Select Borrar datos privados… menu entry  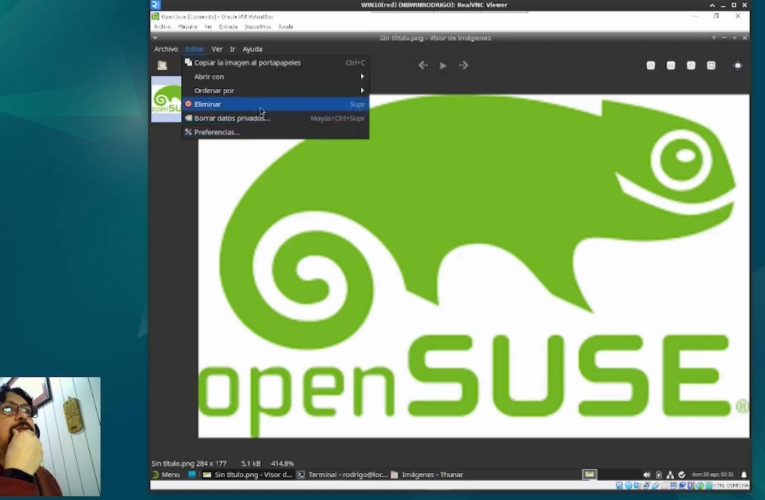275,118
